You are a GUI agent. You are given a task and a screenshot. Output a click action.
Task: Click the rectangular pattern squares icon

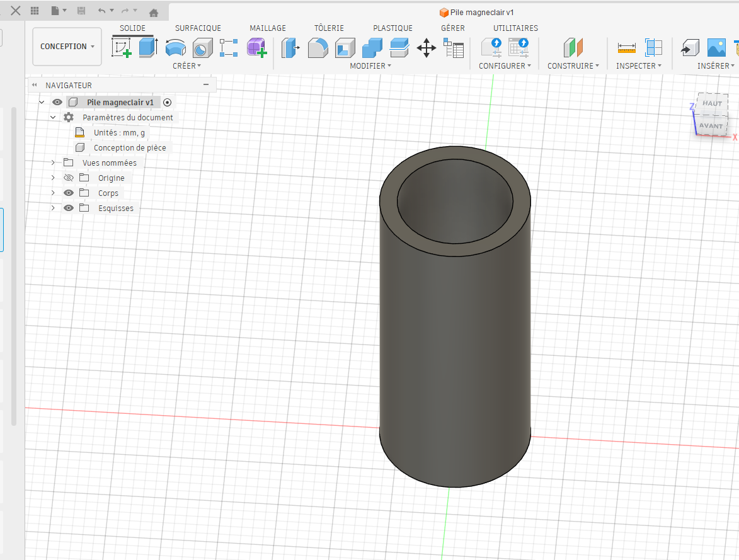click(x=229, y=48)
